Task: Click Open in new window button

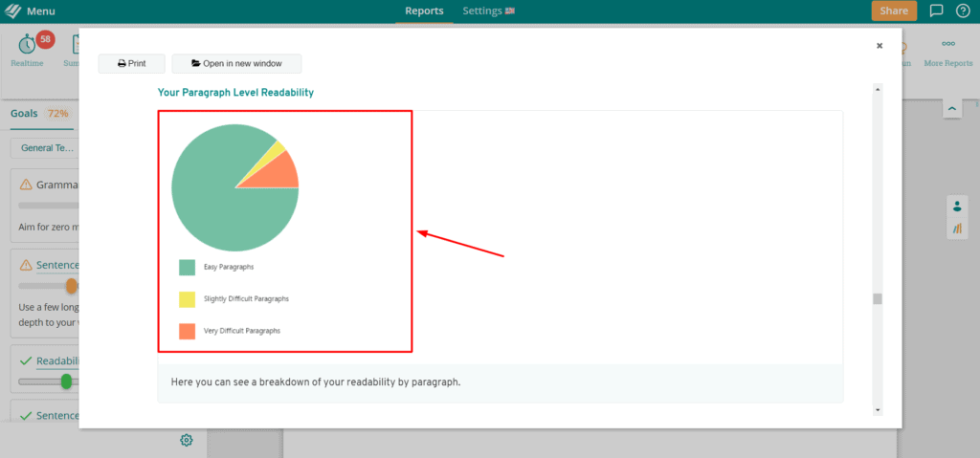Action: click(236, 63)
